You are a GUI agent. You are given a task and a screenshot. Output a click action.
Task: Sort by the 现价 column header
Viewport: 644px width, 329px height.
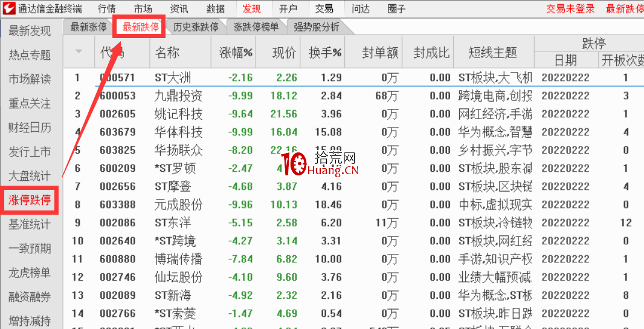point(284,53)
